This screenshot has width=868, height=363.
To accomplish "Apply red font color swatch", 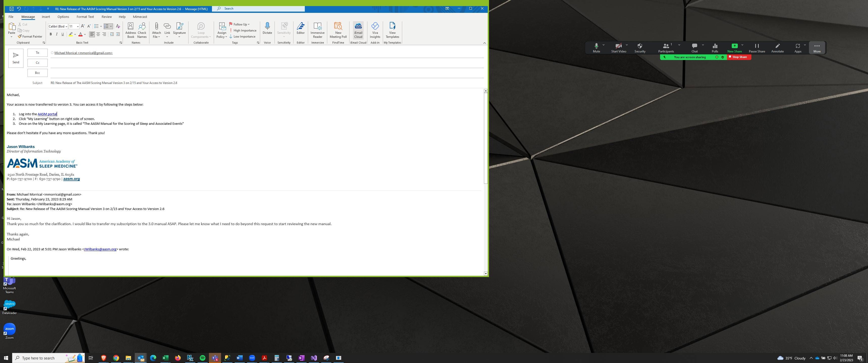I will pyautogui.click(x=80, y=34).
